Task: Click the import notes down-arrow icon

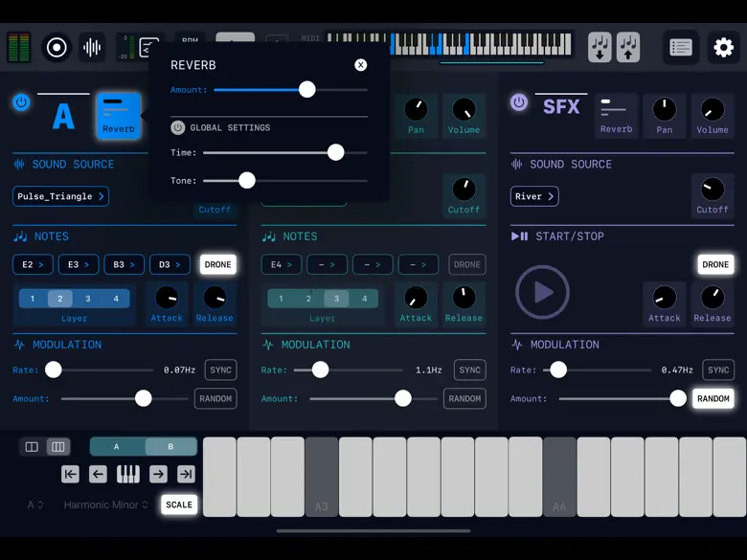Action: point(600,47)
